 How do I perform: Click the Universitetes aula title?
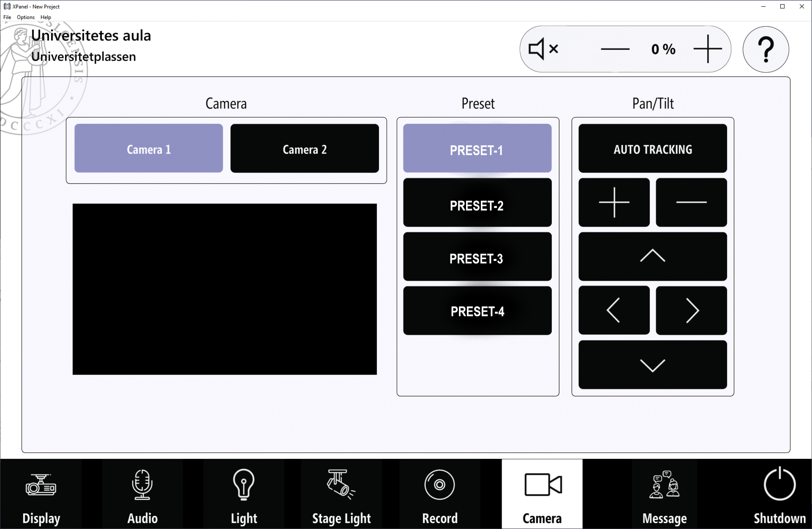[x=91, y=36]
